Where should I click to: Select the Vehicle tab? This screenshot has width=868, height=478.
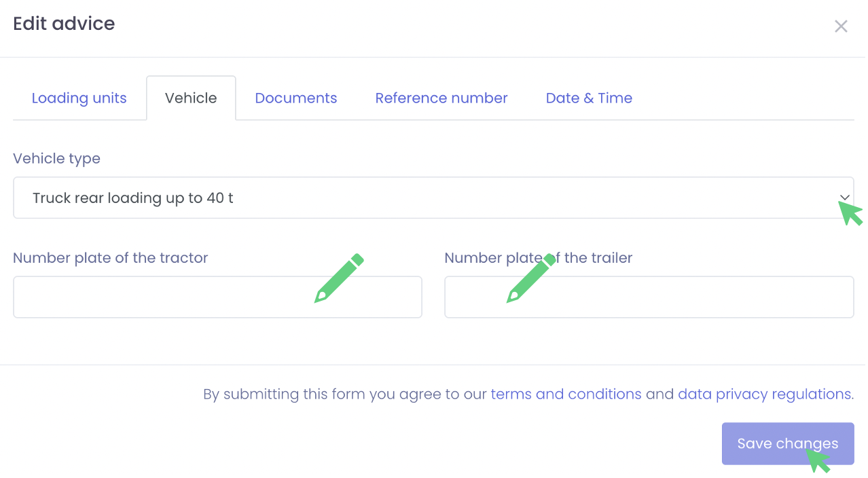tap(191, 98)
